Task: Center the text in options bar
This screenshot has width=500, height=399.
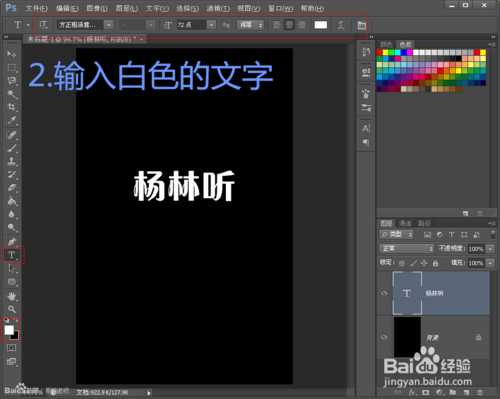Action: pos(289,25)
